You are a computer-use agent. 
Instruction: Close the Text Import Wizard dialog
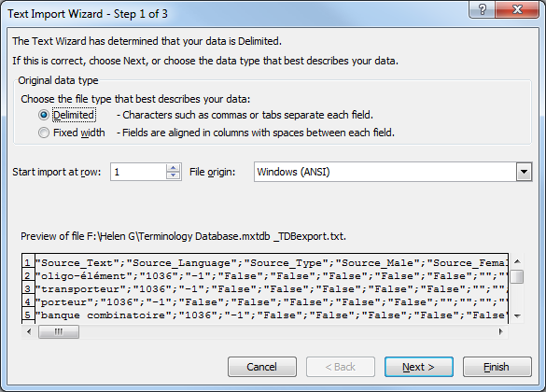coord(517,9)
